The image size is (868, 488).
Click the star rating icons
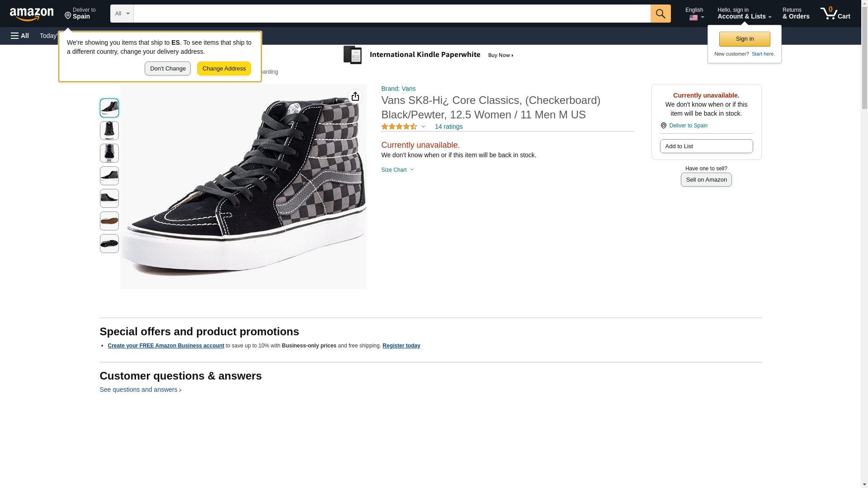[x=399, y=127]
